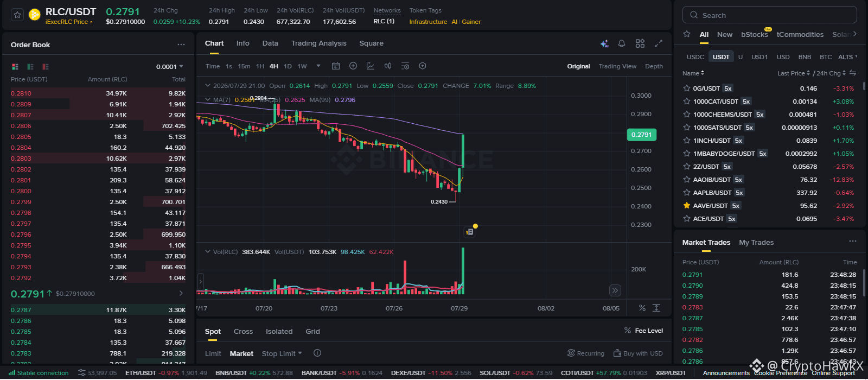Open My Trades tab
This screenshot has width=868, height=380.
point(756,242)
